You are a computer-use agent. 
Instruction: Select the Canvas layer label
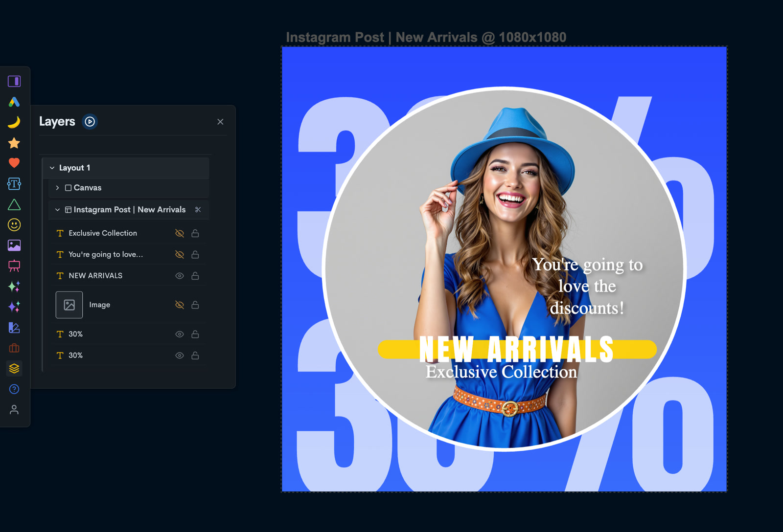click(x=88, y=188)
